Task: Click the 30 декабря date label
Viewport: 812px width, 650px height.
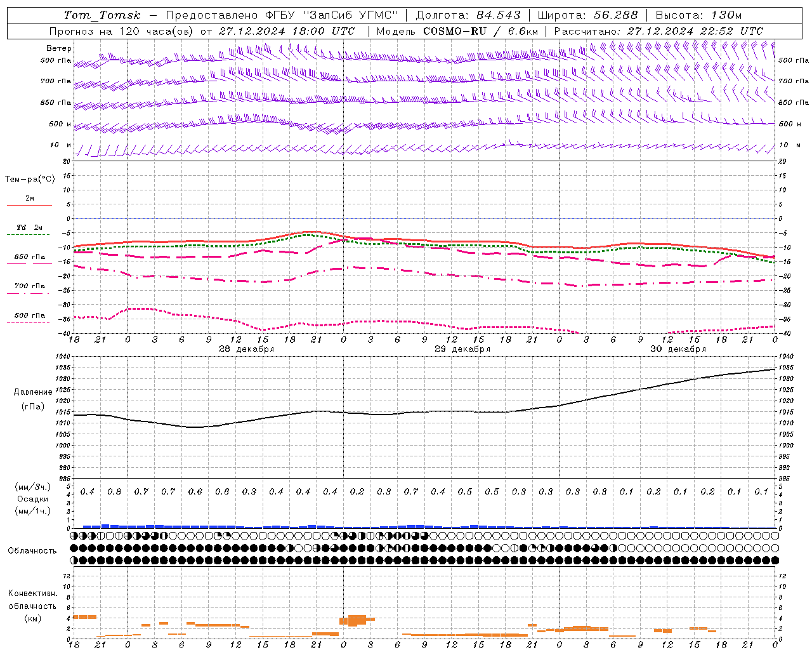Action: (678, 349)
